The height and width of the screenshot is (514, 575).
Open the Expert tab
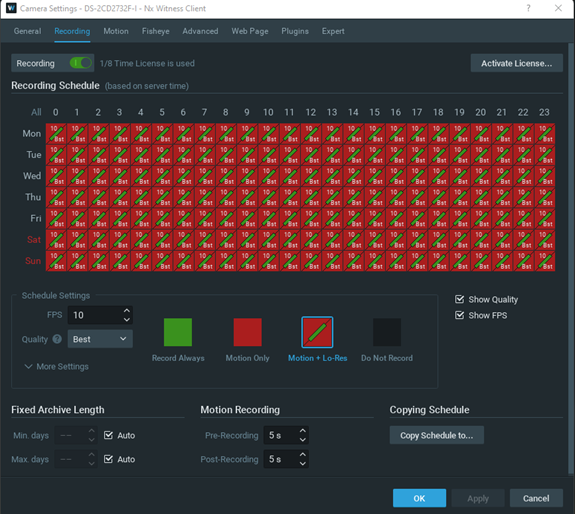[333, 31]
